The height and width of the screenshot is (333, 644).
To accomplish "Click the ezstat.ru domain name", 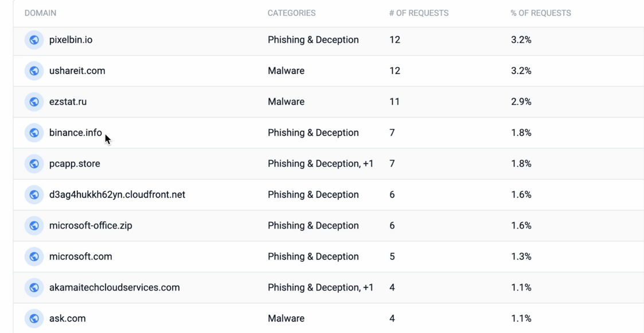I will tap(68, 102).
